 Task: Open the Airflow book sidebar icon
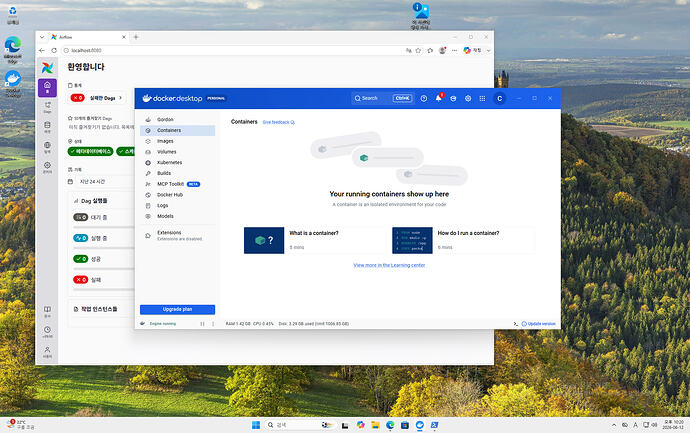pos(47,312)
